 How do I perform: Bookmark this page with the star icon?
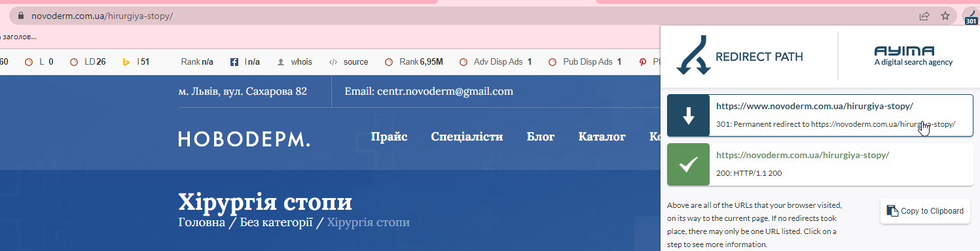(945, 16)
